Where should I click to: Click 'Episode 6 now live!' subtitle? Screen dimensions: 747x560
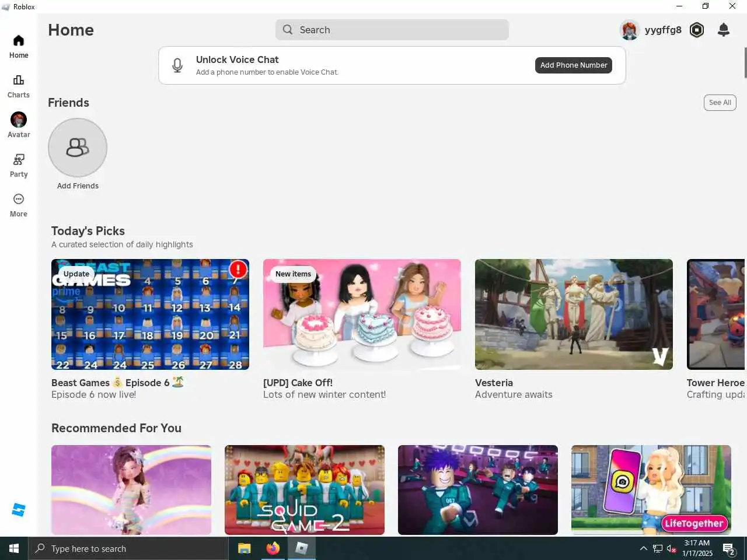click(x=93, y=395)
